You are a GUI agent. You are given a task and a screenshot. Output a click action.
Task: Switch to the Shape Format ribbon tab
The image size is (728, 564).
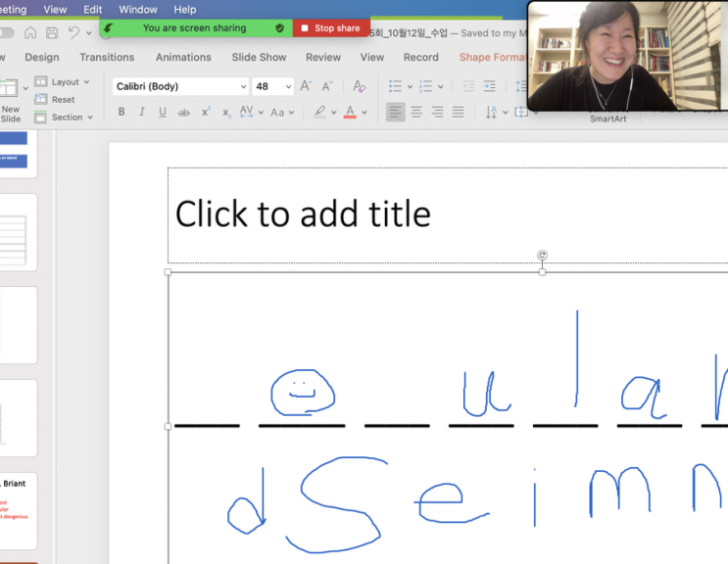tap(493, 57)
